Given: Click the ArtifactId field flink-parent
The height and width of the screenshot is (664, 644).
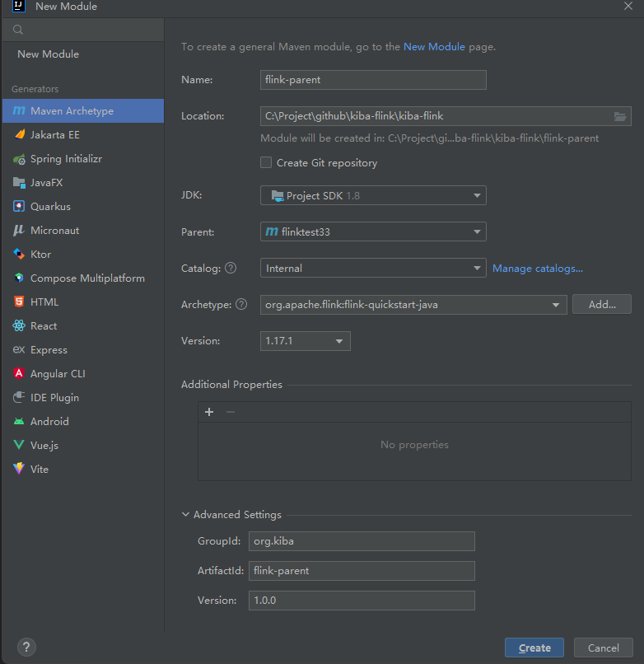Looking at the screenshot, I should point(362,571).
